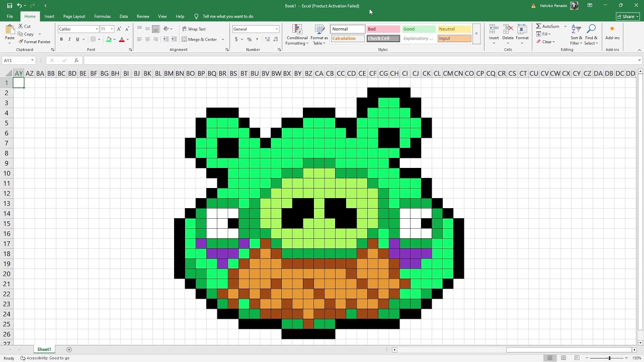The height and width of the screenshot is (362, 644).
Task: Click the AutoSum button
Action: (x=547, y=26)
